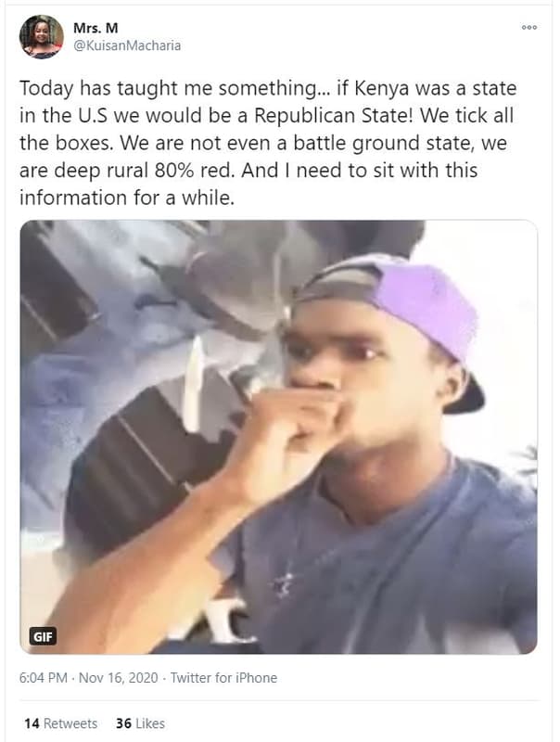Click the GIF badge on the media
The width and height of the screenshot is (560, 742).
43,636
